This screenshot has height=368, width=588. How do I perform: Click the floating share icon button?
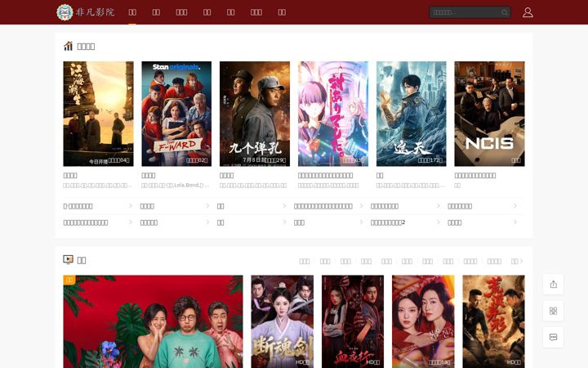coord(553,285)
